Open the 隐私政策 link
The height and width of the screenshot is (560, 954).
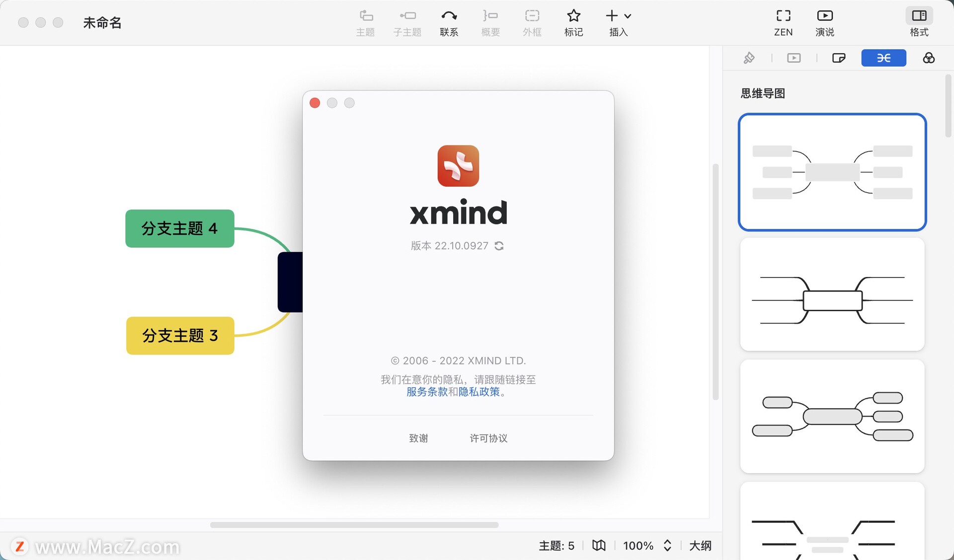(479, 392)
